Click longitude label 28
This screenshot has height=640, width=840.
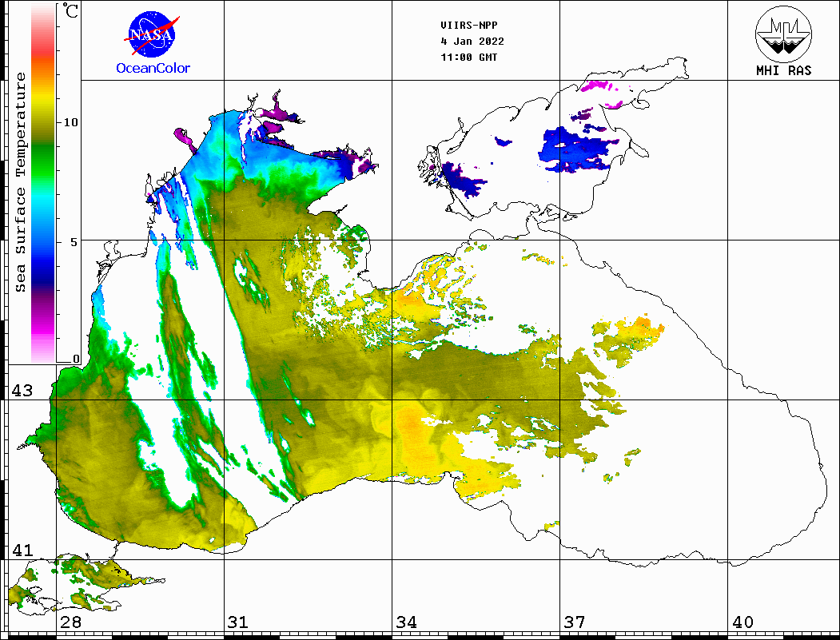pos(70,622)
